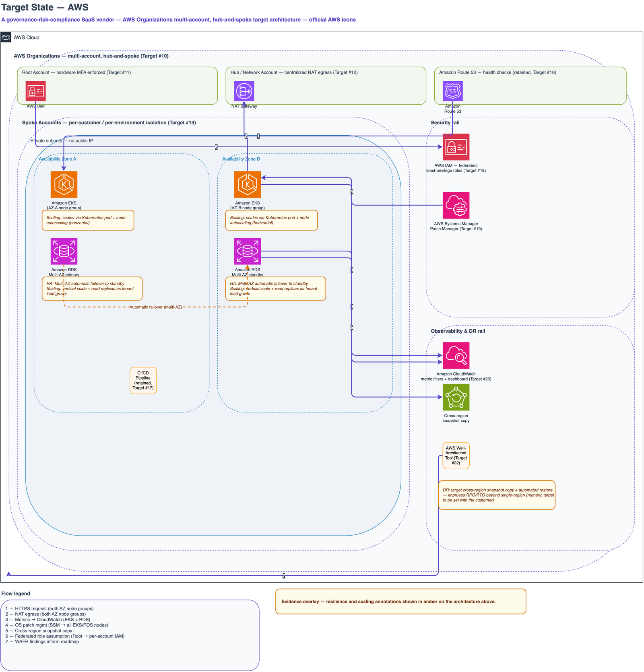The width and height of the screenshot is (644, 672).
Task: Select the RDS standby HA annotation note
Action: 276,289
